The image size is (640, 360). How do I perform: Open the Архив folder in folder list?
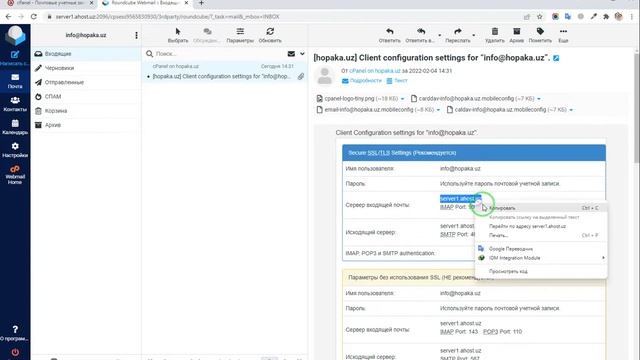86,125
